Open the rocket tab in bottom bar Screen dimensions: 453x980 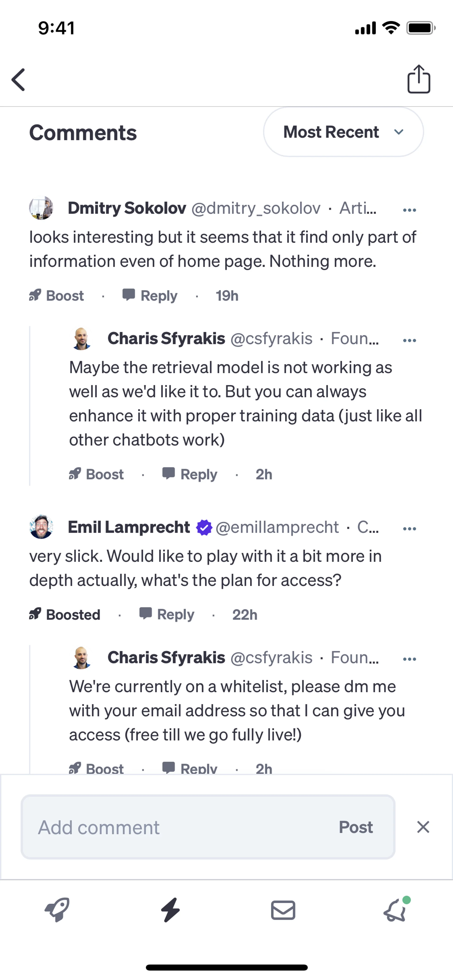tap(57, 910)
